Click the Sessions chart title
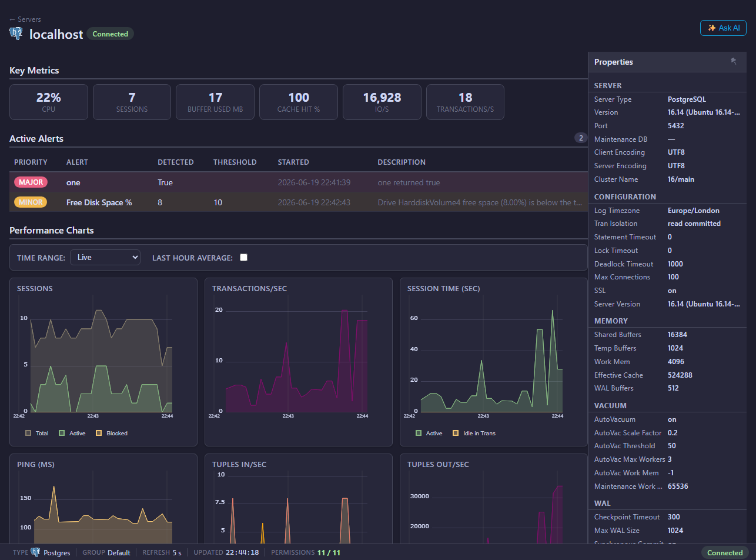 [35, 288]
